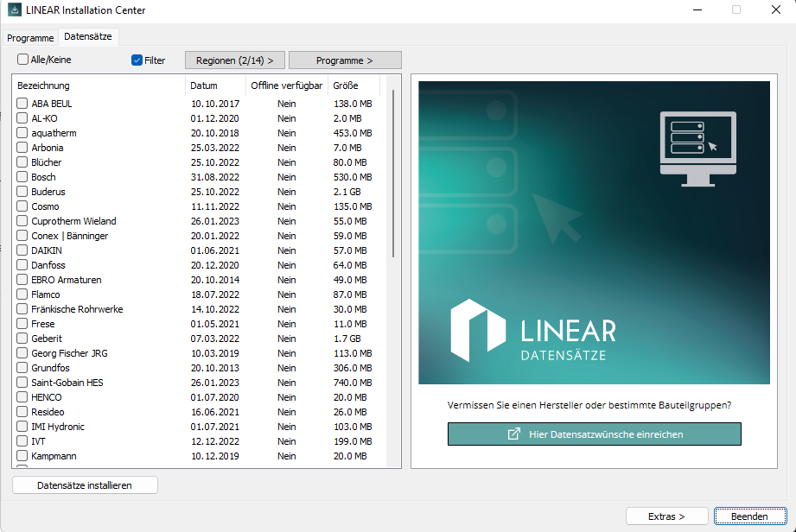Check the Bosch dataset checkbox
This screenshot has height=532, width=796.
[x=22, y=177]
